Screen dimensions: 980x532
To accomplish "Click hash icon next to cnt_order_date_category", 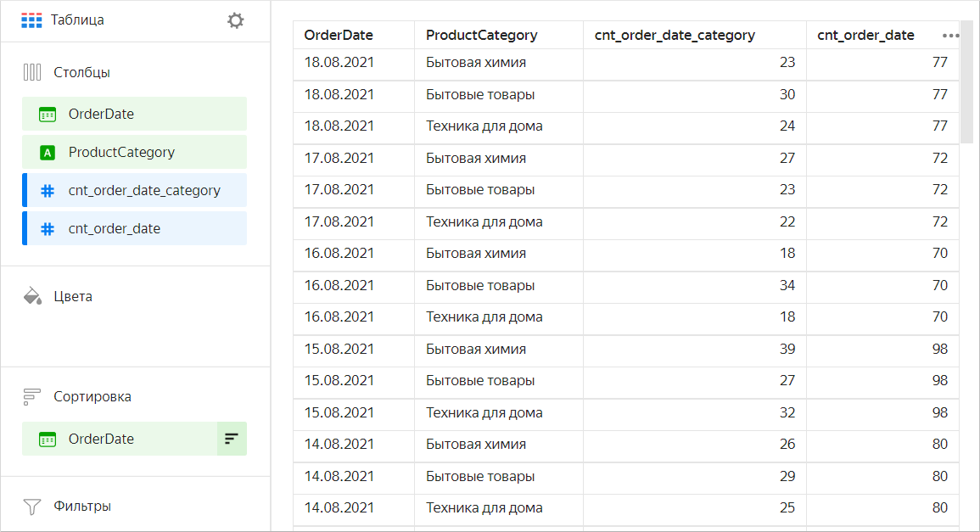I will click(48, 191).
